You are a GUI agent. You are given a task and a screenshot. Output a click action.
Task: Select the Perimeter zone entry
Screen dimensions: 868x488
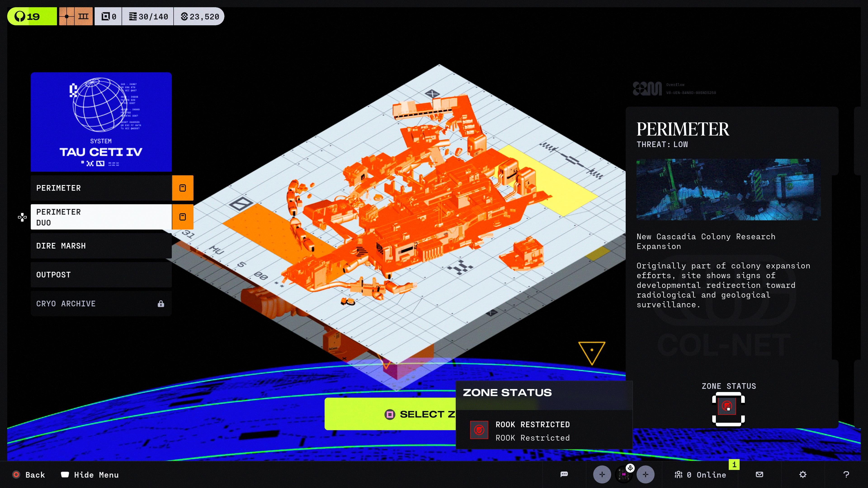[101, 188]
